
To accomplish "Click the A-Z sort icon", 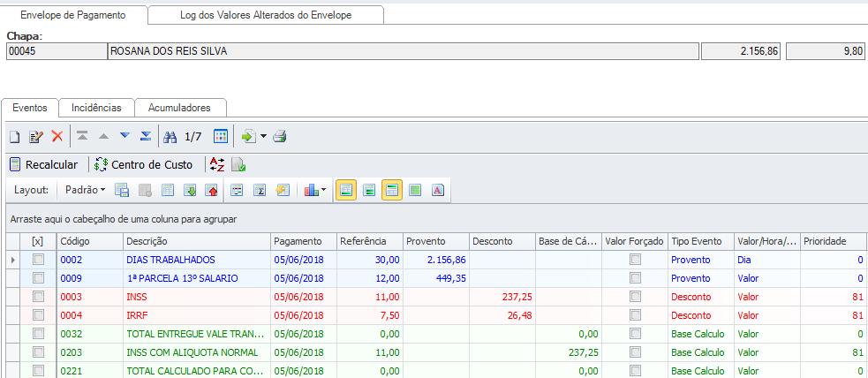I will [x=217, y=164].
